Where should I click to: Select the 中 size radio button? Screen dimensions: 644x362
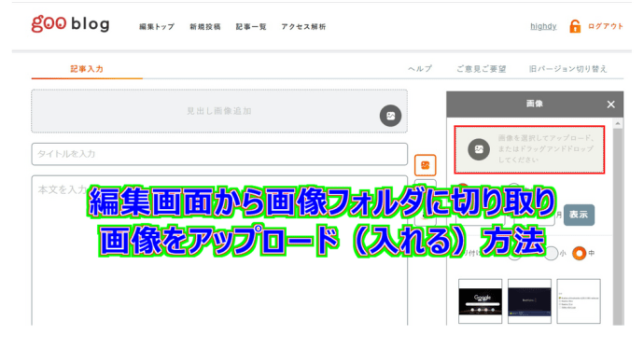[579, 253]
